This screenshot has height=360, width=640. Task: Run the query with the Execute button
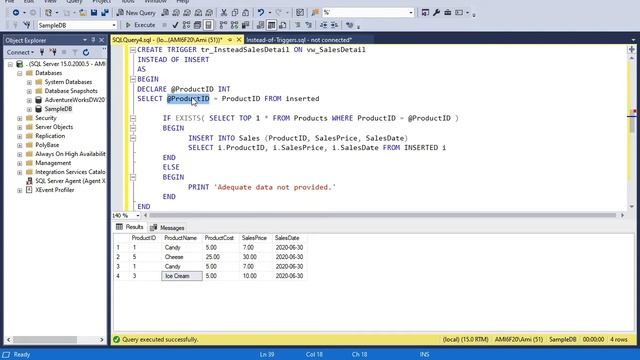[x=140, y=25]
